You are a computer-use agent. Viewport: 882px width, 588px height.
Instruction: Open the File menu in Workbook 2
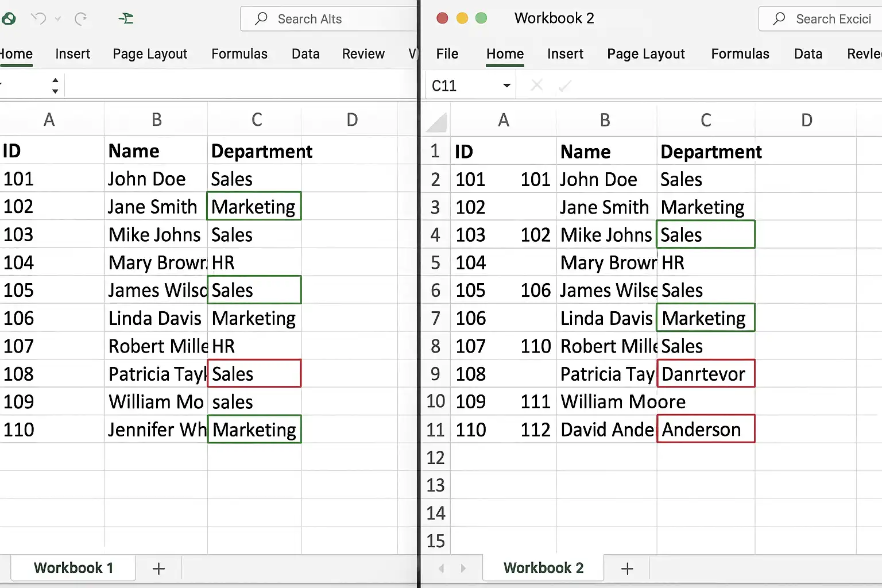[x=447, y=54]
